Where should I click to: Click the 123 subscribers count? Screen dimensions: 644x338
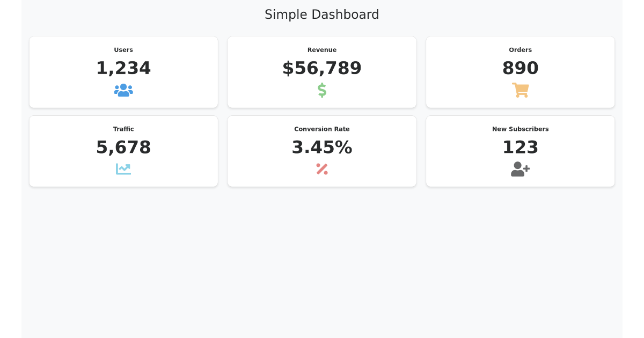(x=520, y=148)
